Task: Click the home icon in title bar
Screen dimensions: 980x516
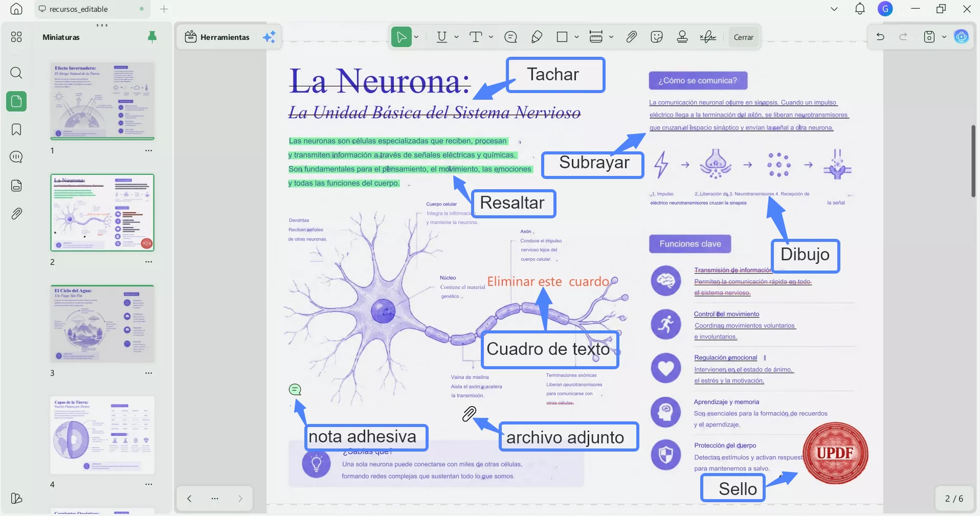Action: pos(16,9)
